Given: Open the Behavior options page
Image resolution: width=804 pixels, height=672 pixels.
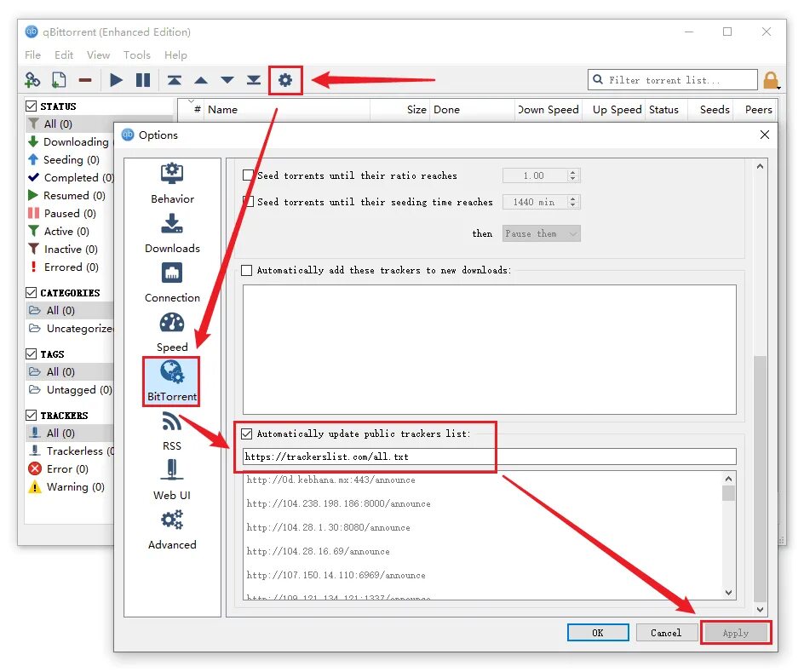Looking at the screenshot, I should [172, 183].
